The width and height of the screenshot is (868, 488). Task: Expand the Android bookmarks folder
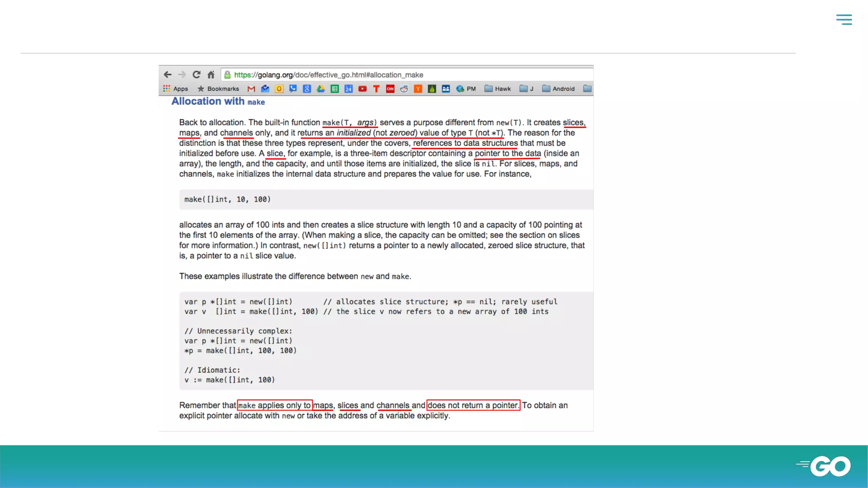(559, 89)
